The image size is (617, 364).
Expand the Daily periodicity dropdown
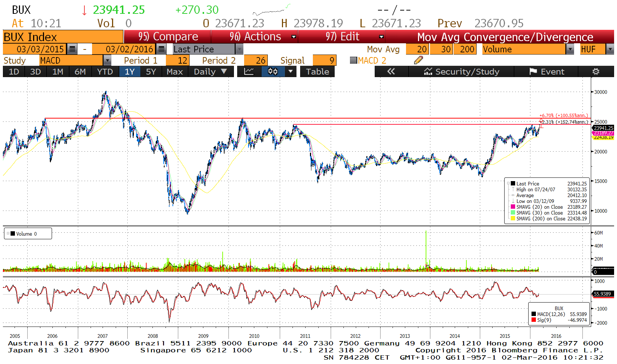point(224,72)
